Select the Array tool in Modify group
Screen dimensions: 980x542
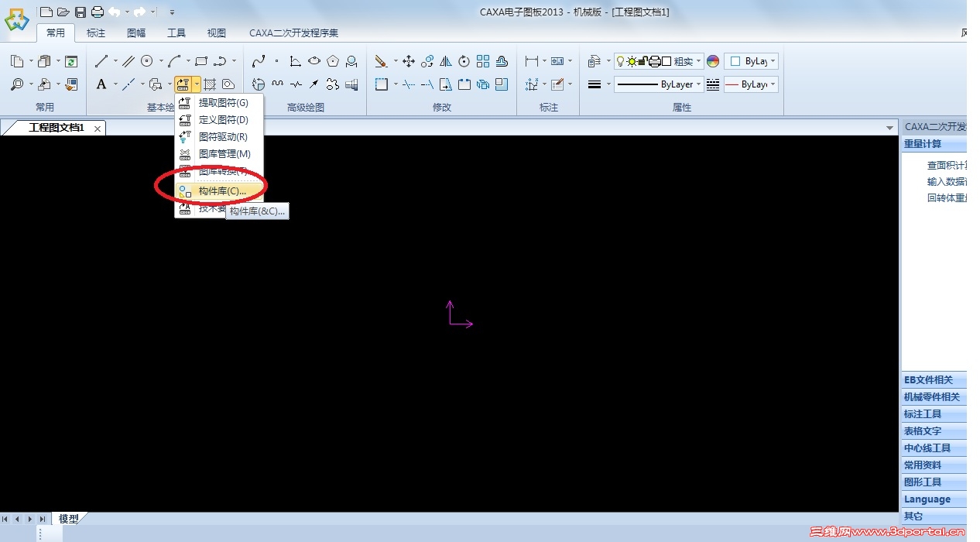pos(483,61)
